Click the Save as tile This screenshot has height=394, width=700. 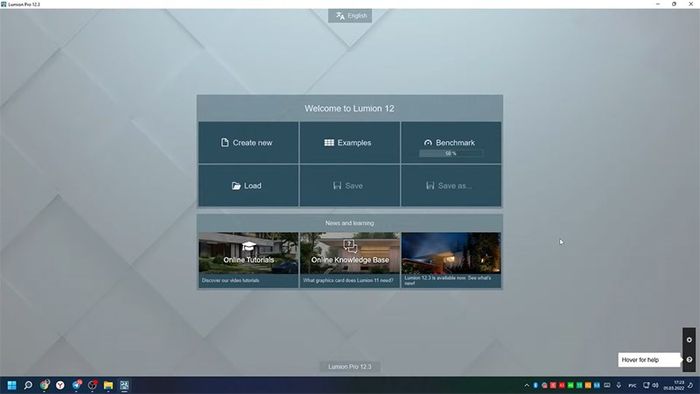coord(451,186)
